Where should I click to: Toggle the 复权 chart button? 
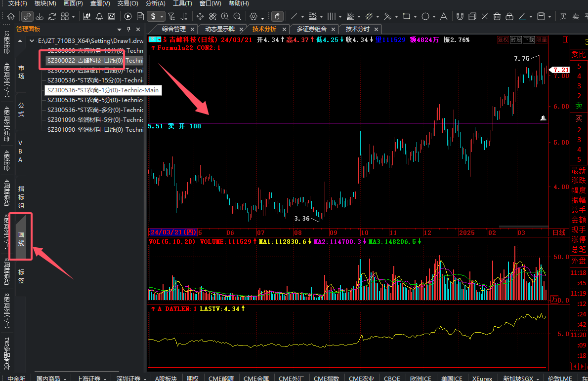point(503,39)
